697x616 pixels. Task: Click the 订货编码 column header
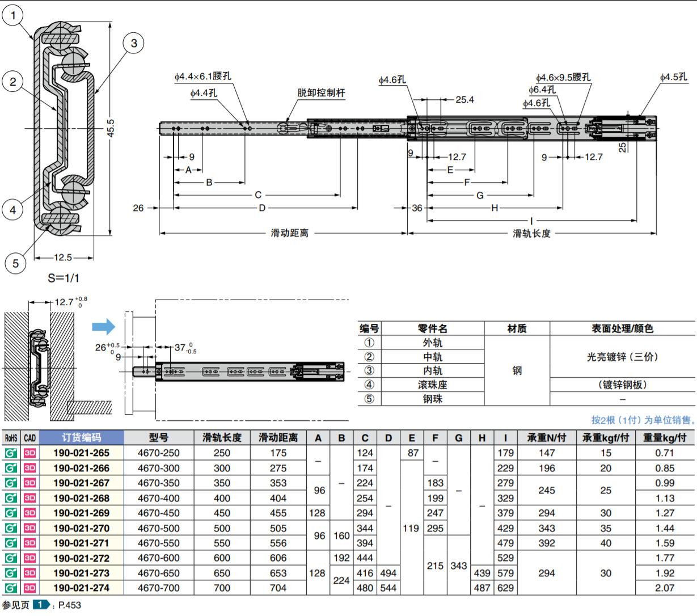pyautogui.click(x=82, y=438)
